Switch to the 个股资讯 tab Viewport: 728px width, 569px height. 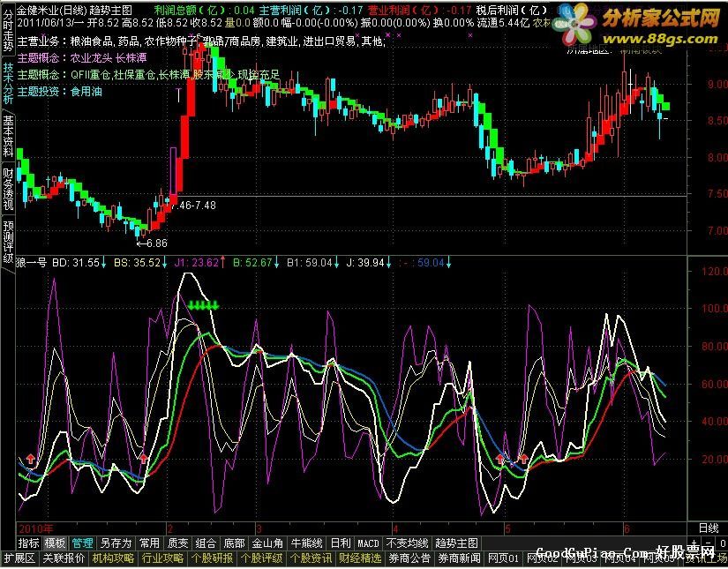pos(310,558)
